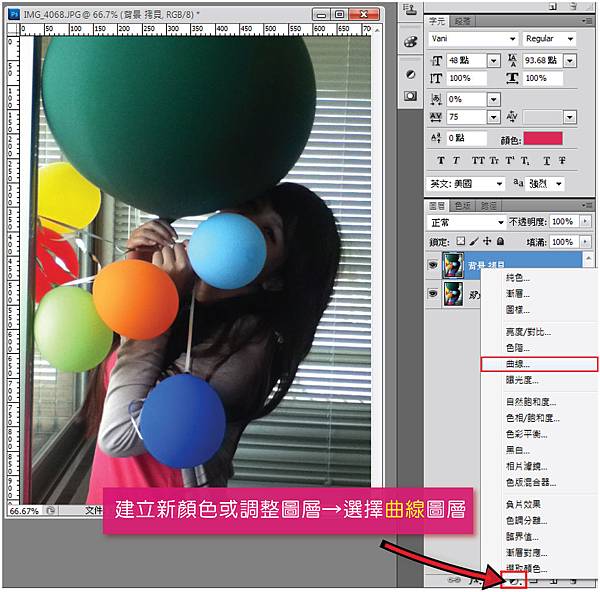Open the Regular font style dropdown

click(x=549, y=39)
